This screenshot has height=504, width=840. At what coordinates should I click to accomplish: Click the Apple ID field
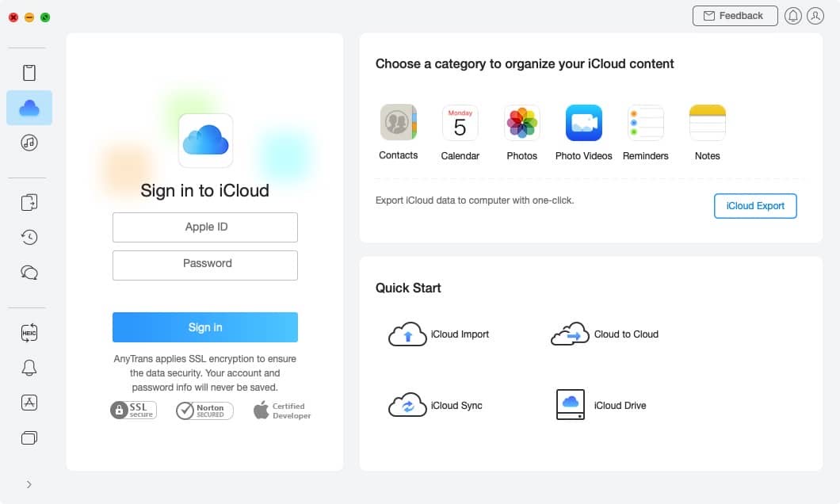(205, 227)
